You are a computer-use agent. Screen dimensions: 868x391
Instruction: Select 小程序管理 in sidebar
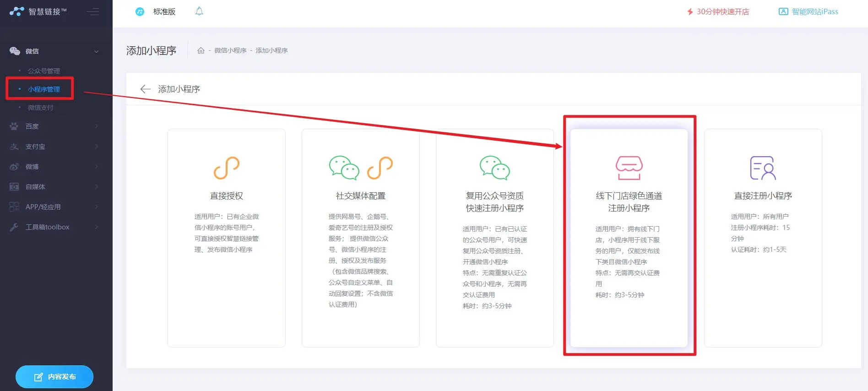tap(44, 89)
